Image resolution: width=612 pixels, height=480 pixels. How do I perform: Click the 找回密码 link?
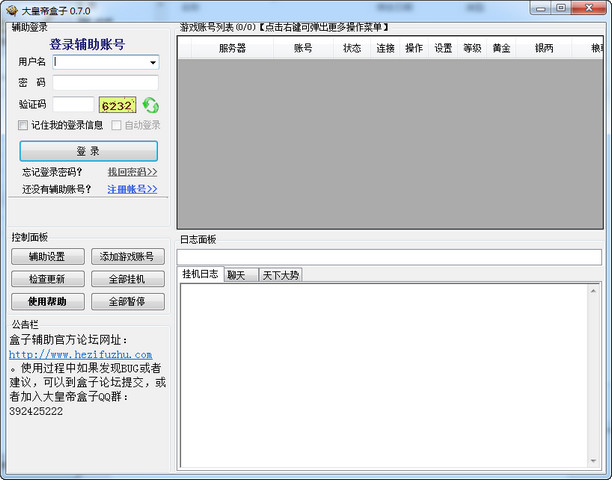pos(132,172)
